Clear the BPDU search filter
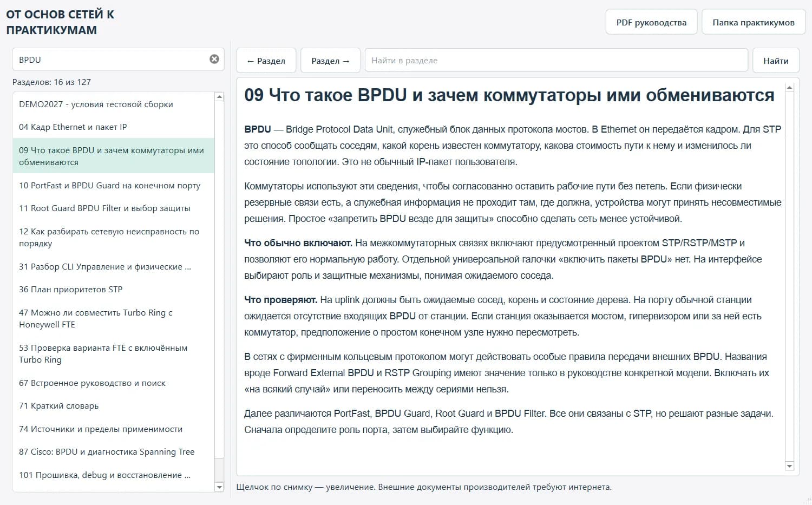 214,59
